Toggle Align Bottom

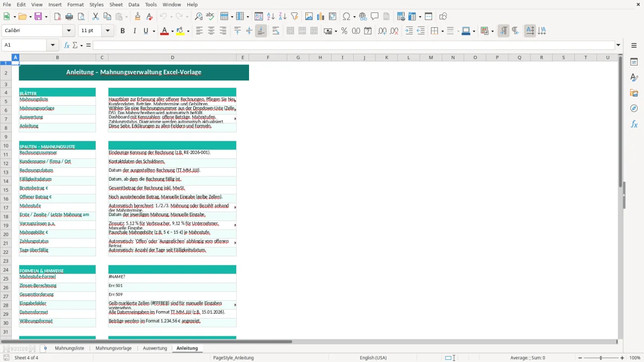click(x=261, y=31)
